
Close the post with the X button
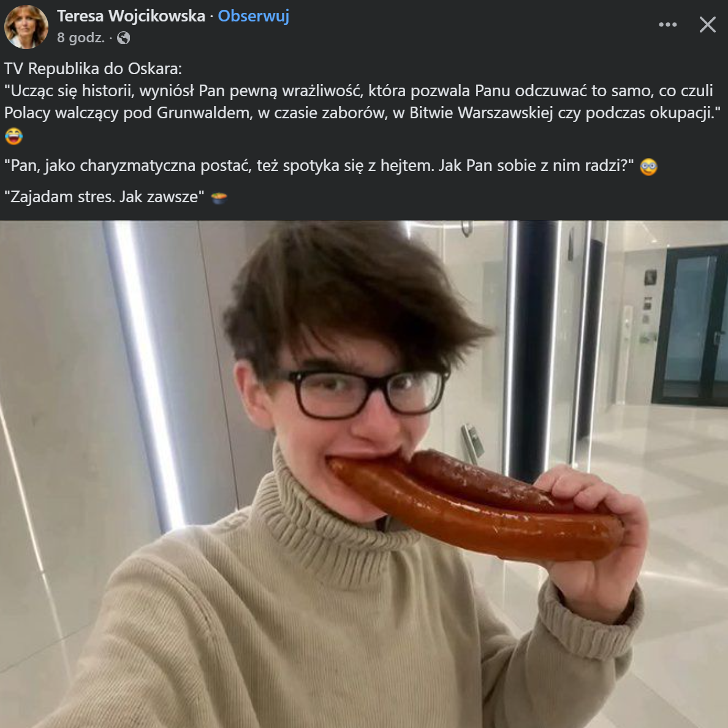(x=708, y=25)
